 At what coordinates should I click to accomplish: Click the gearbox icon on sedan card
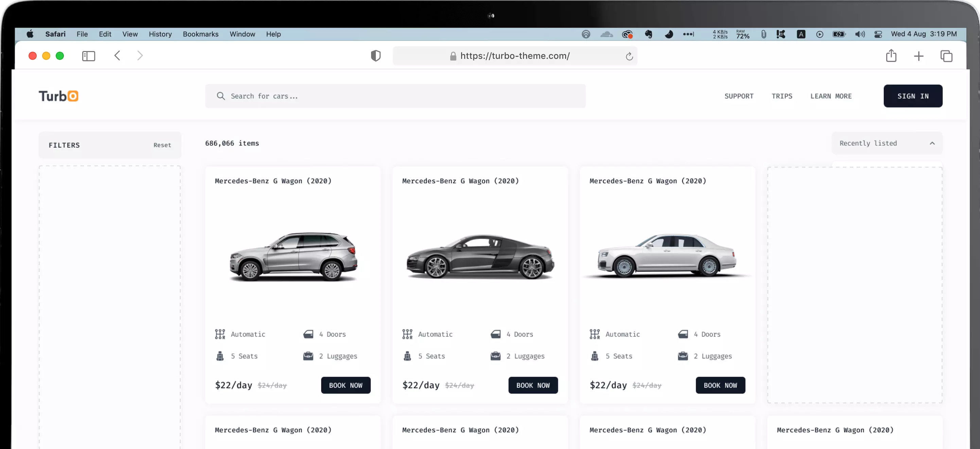[x=595, y=334]
